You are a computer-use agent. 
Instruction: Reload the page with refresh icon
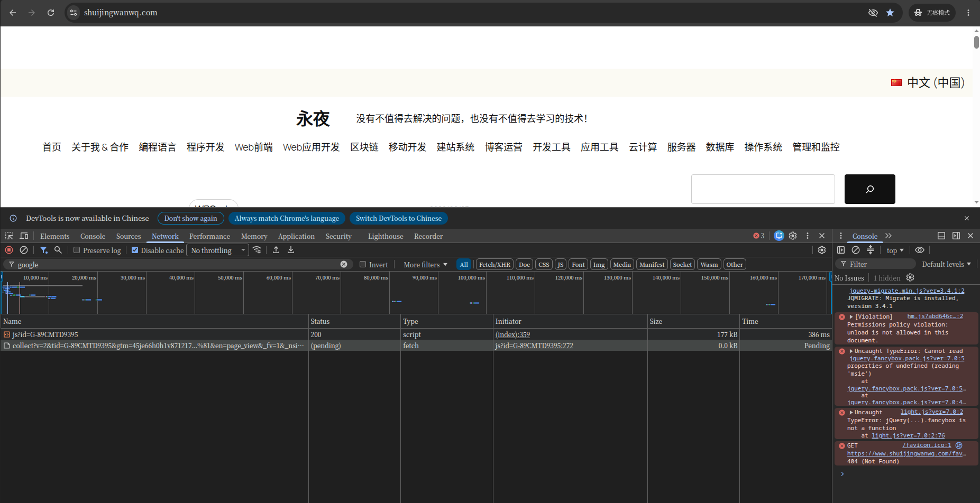tap(51, 13)
